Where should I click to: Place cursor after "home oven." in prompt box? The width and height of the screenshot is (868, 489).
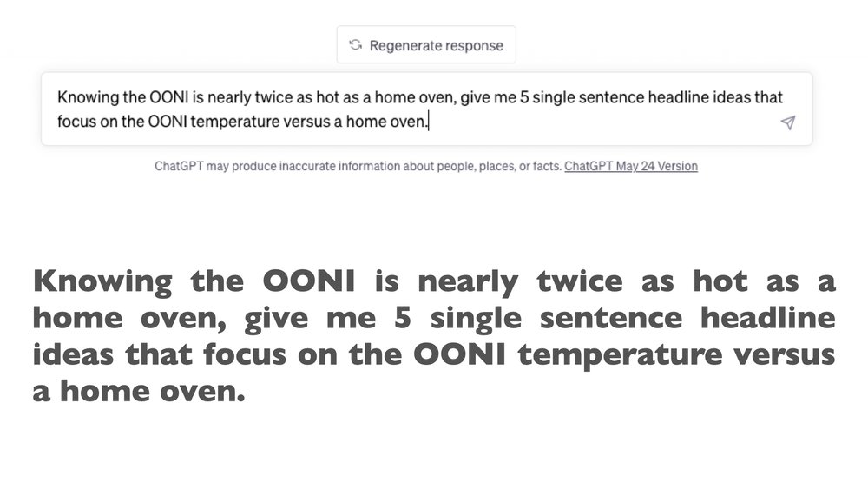point(429,122)
